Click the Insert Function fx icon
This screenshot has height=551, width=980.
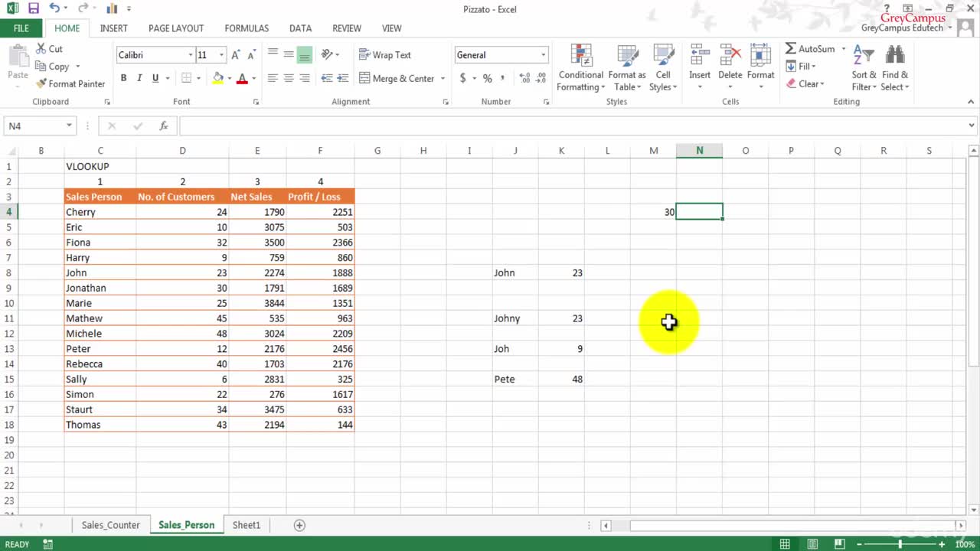(x=163, y=126)
